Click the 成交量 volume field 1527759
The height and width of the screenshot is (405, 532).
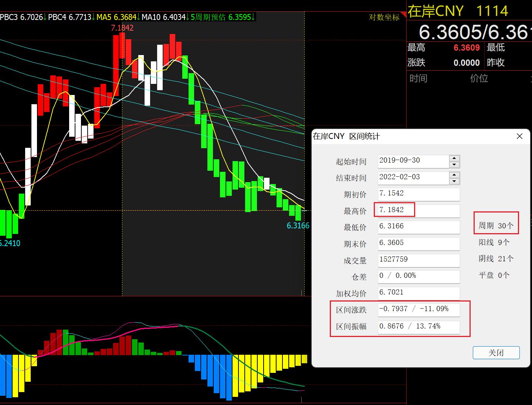418,260
